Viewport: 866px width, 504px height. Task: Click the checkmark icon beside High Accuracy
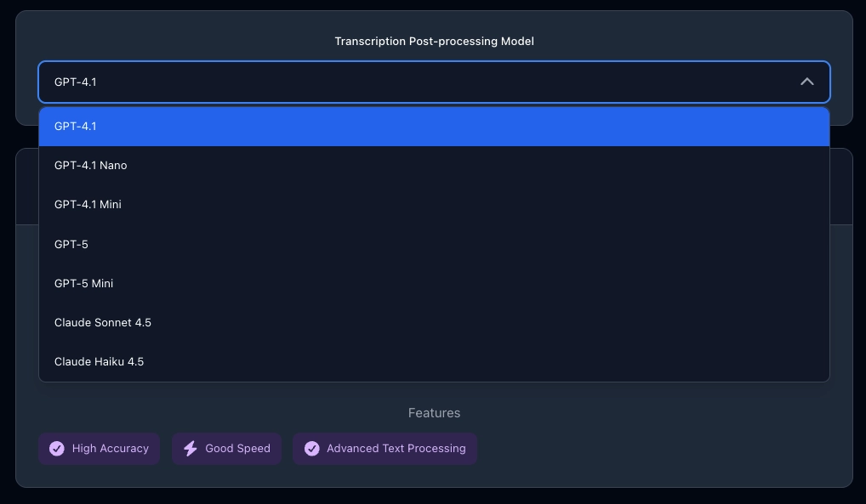coord(57,448)
